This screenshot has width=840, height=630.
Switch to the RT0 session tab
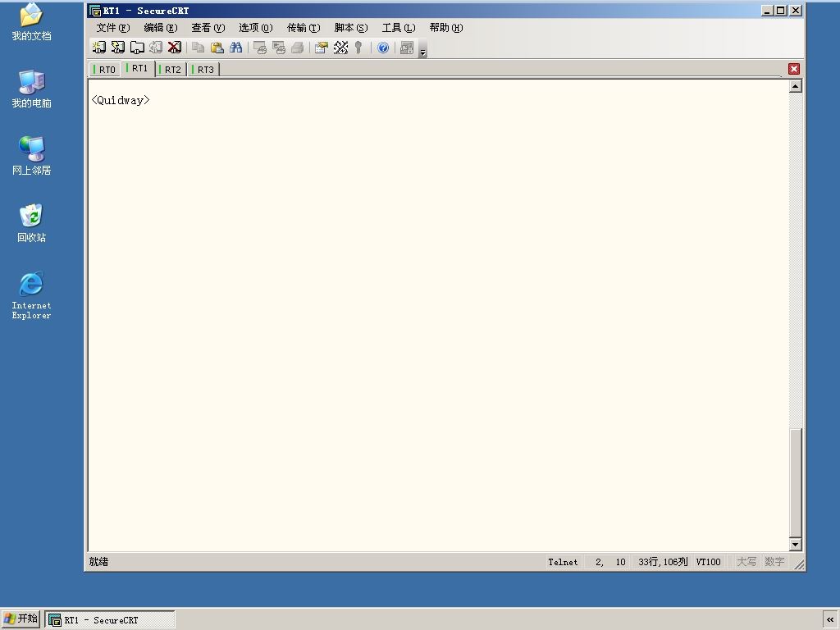point(104,70)
